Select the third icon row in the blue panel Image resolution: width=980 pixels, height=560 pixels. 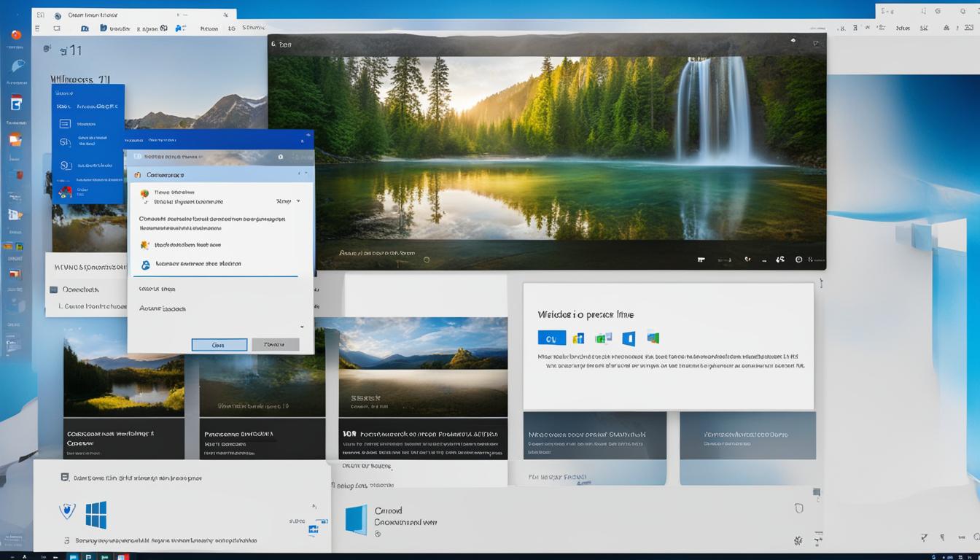click(x=87, y=166)
